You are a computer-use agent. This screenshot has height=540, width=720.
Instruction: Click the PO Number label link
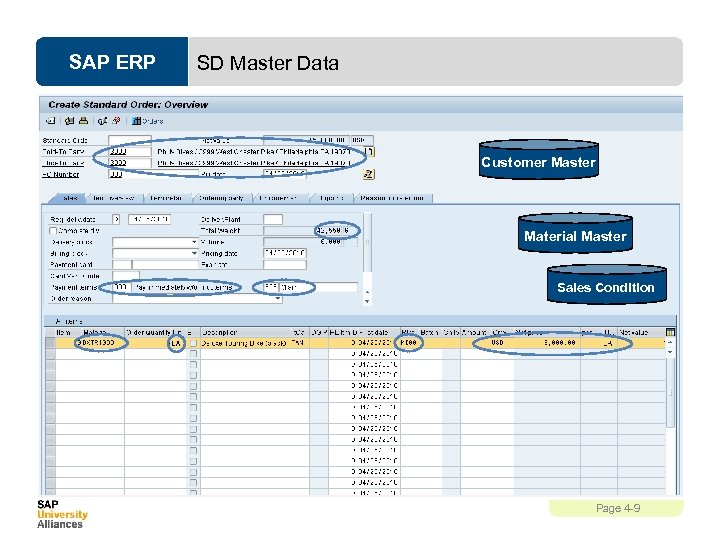coord(61,174)
